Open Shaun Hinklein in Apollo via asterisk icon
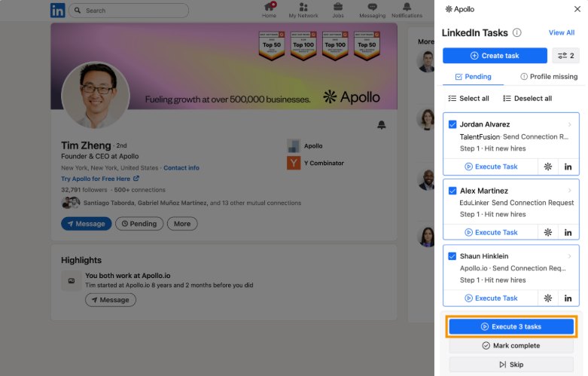 pyautogui.click(x=548, y=298)
